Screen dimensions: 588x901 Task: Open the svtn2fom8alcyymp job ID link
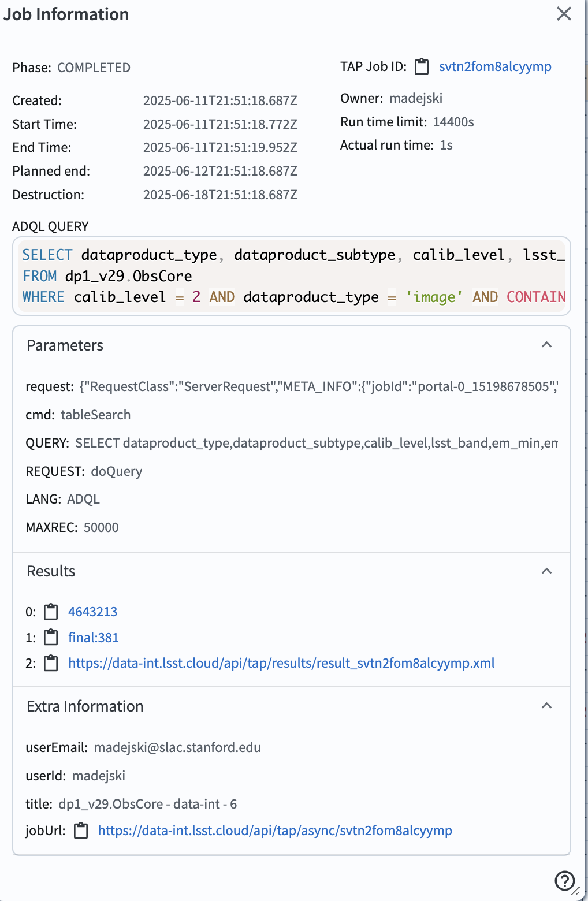(495, 66)
